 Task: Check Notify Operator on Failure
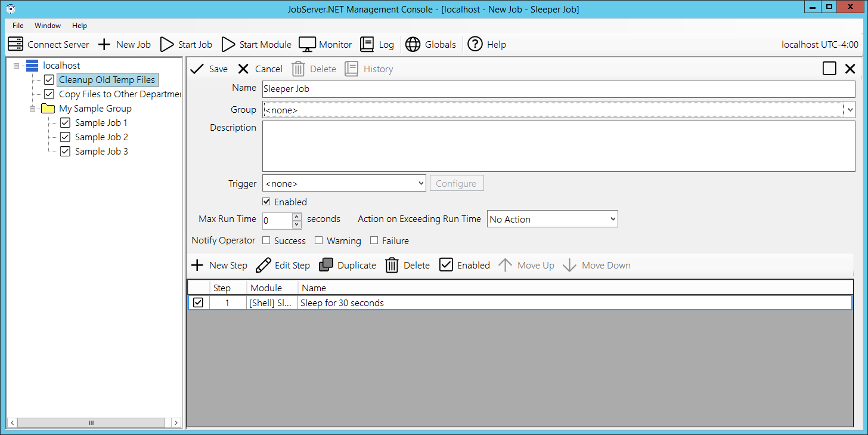pyautogui.click(x=374, y=240)
